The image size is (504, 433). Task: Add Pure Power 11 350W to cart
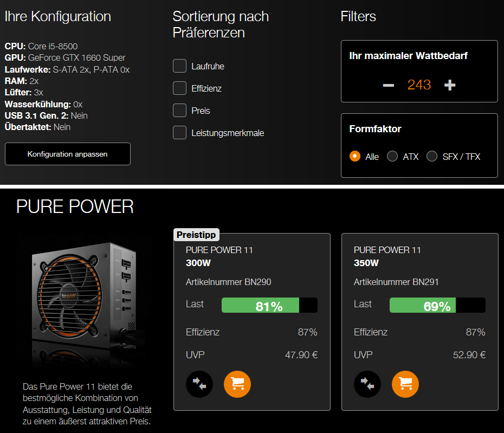pos(405,384)
